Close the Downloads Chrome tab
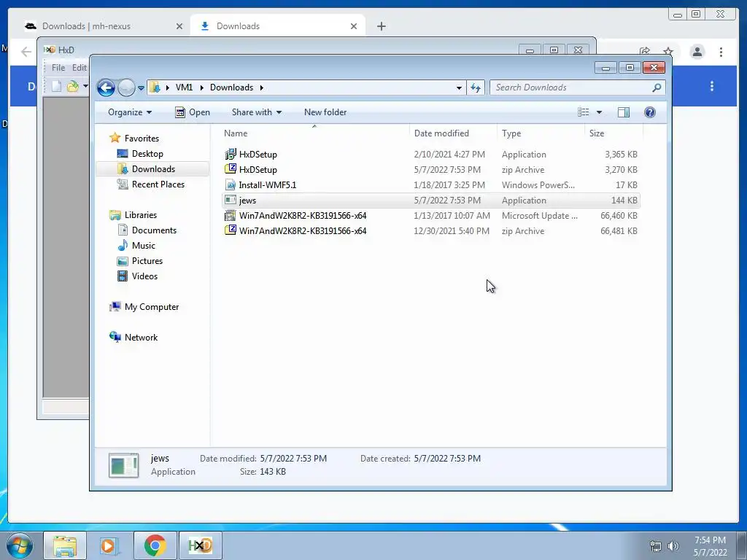The width and height of the screenshot is (747, 560). click(x=354, y=26)
